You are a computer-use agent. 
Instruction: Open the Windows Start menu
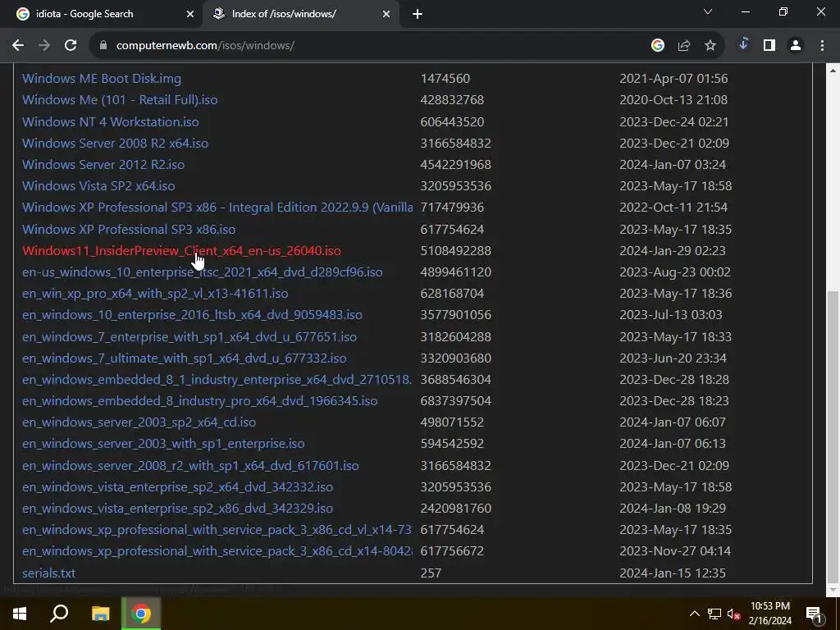20,614
